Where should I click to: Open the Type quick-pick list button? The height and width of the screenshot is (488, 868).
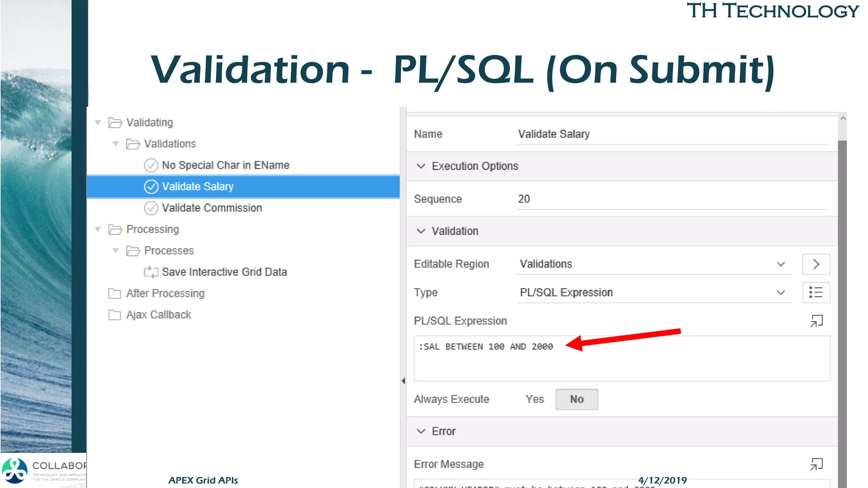[x=816, y=293]
